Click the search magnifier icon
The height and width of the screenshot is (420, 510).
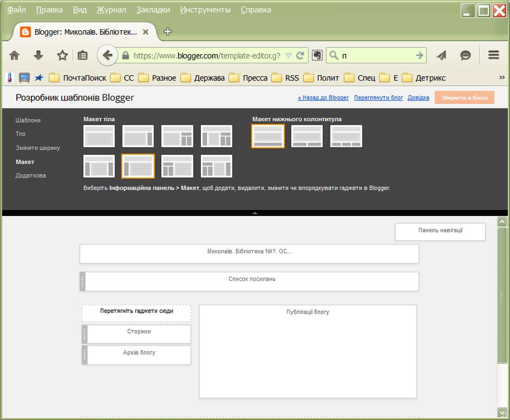tap(334, 55)
